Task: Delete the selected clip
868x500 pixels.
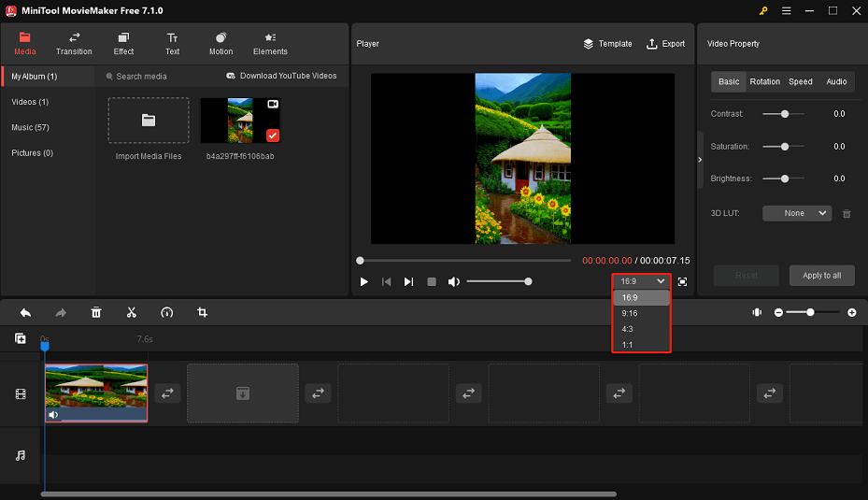Action: (96, 313)
